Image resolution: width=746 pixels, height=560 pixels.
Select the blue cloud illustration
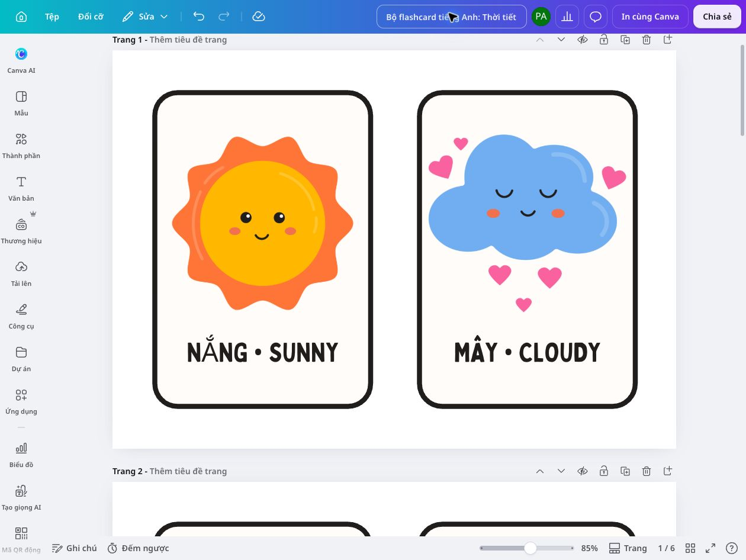(x=523, y=198)
